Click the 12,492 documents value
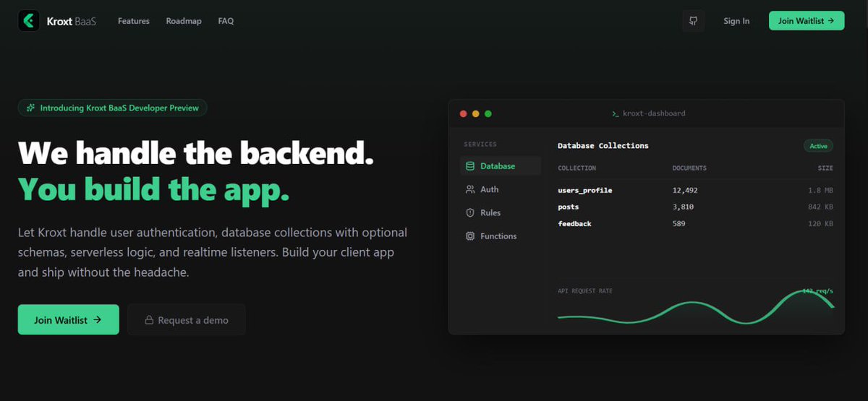Image resolution: width=868 pixels, height=401 pixels. click(x=685, y=190)
